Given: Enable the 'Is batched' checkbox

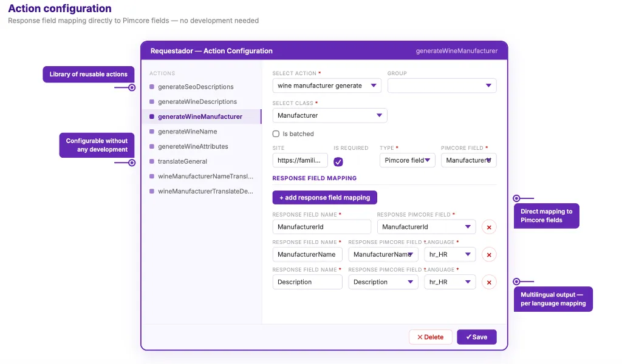Looking at the screenshot, I should tap(276, 134).
